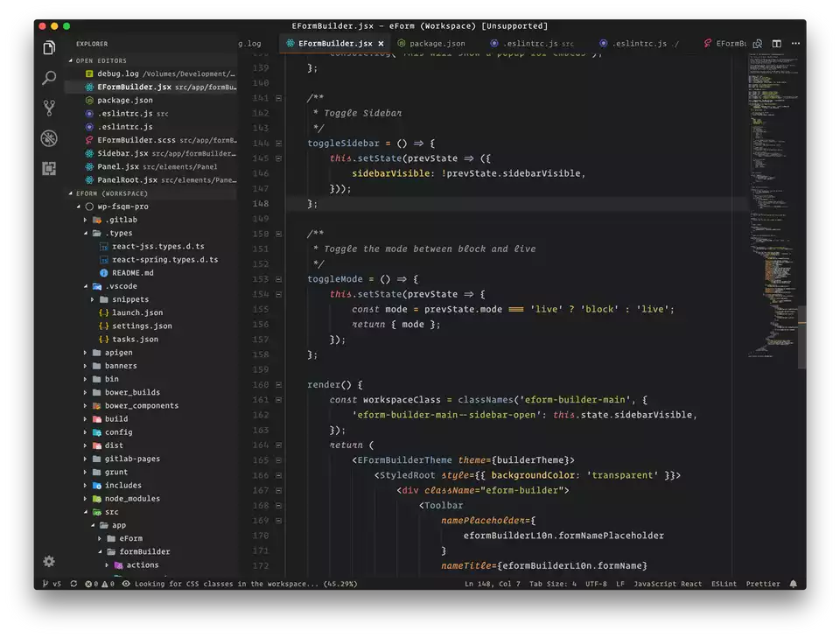Open README.md in the .types folder
The width and height of the screenshot is (840, 638).
pyautogui.click(x=151, y=273)
